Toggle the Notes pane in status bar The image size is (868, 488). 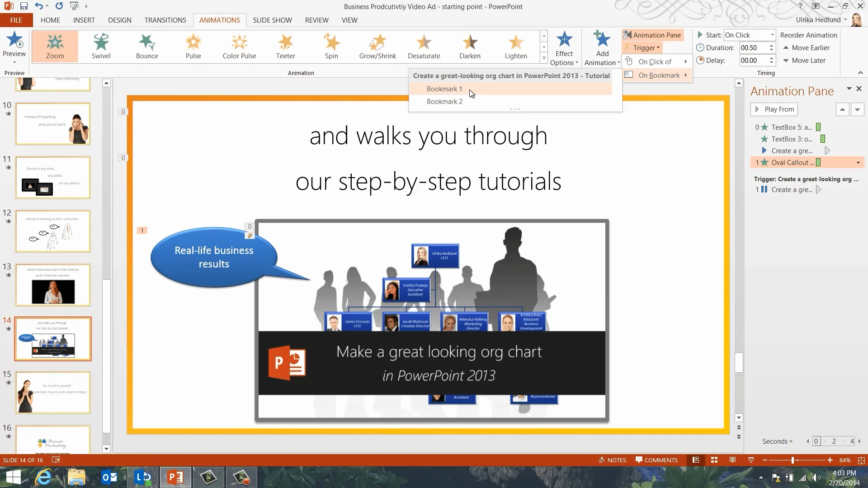tap(613, 460)
